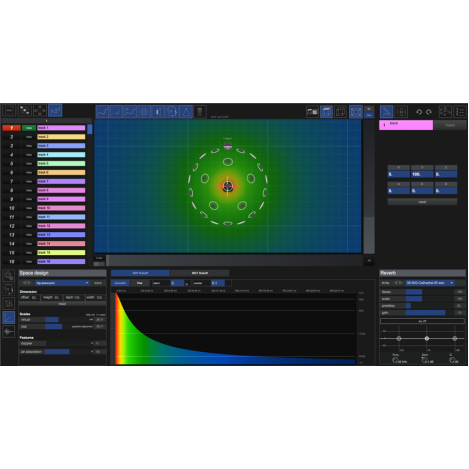Open the headphones listener icon in lower-left sidebar
This screenshot has width=469, height=469.
pyautogui.click(x=9, y=289)
